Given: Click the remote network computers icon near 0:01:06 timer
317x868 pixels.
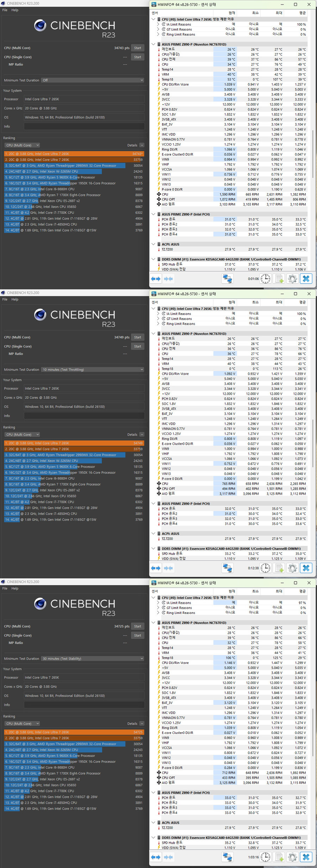Looking at the screenshot, I should click(x=228, y=279).
